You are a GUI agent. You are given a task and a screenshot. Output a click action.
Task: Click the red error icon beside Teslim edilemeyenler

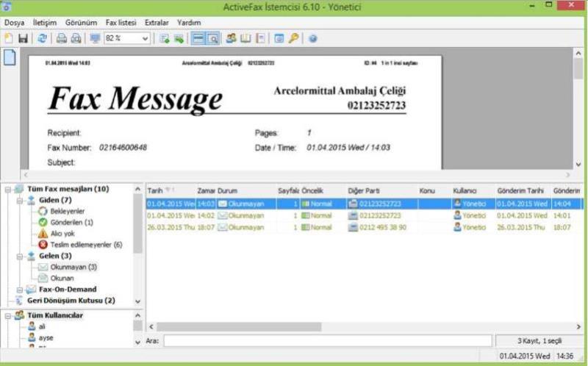click(x=43, y=245)
